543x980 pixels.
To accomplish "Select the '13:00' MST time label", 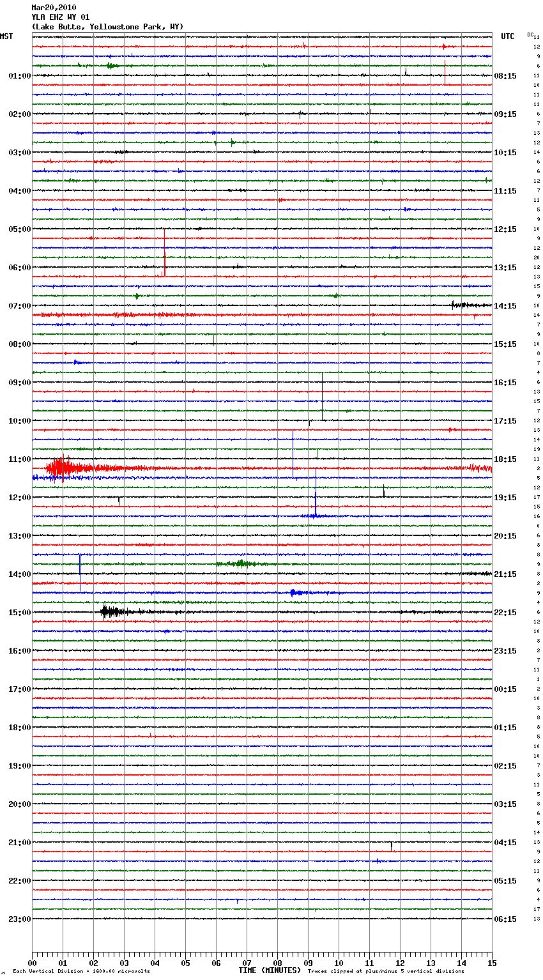I will 20,536.
